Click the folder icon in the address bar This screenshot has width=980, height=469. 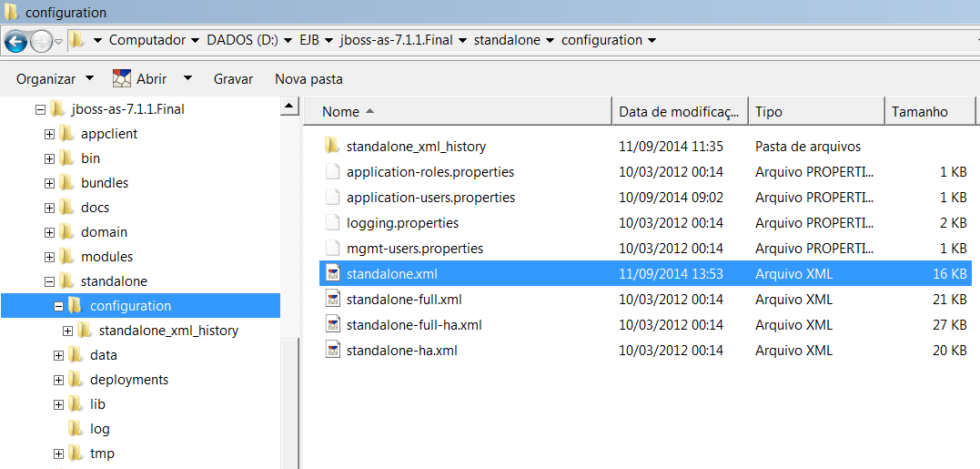[76, 40]
